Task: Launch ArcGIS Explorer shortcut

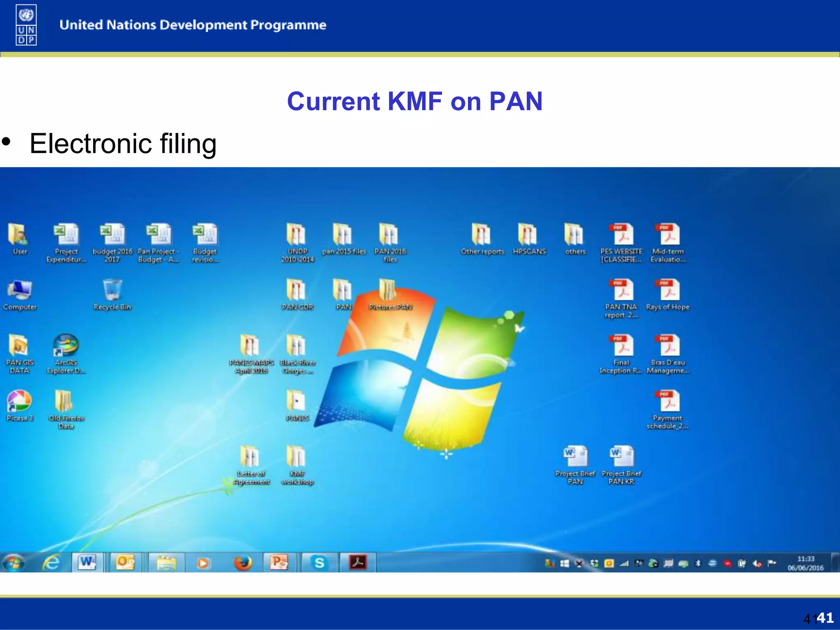Action: pyautogui.click(x=66, y=346)
